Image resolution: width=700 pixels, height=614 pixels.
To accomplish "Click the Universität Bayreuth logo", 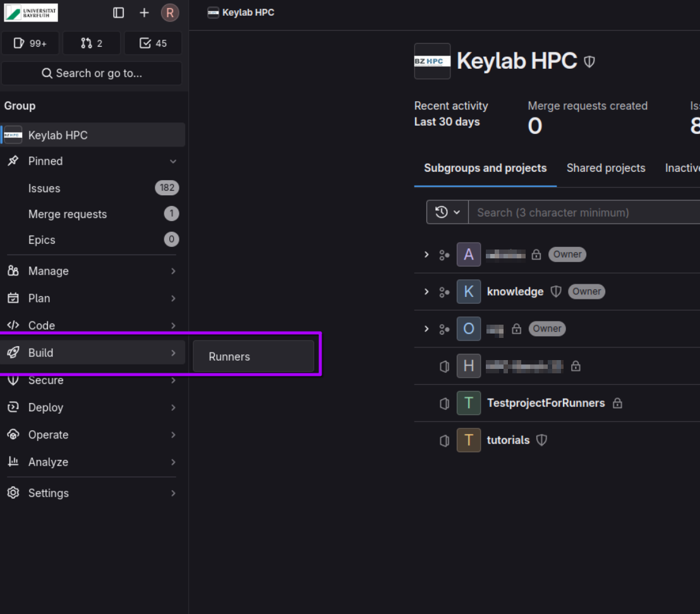I will 31,13.
